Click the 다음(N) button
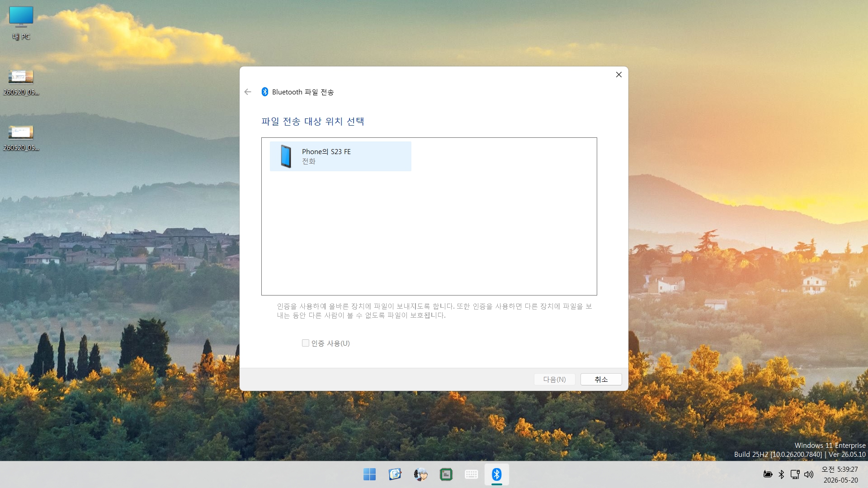 pyautogui.click(x=554, y=379)
